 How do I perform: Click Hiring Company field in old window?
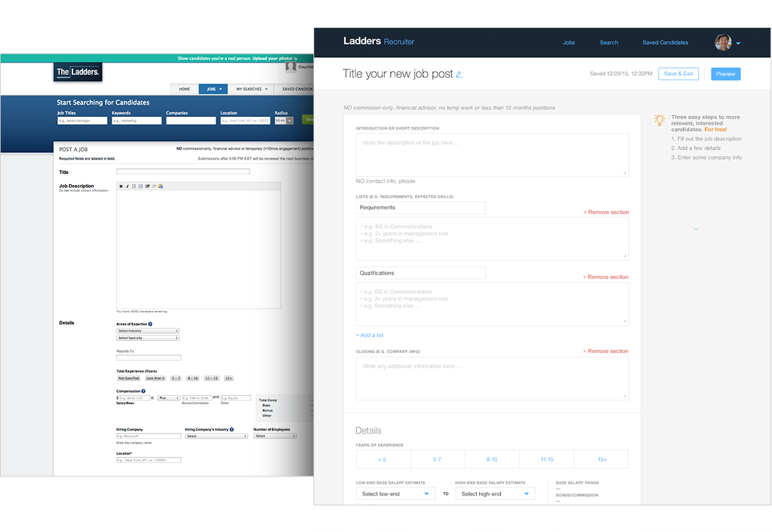coord(148,436)
